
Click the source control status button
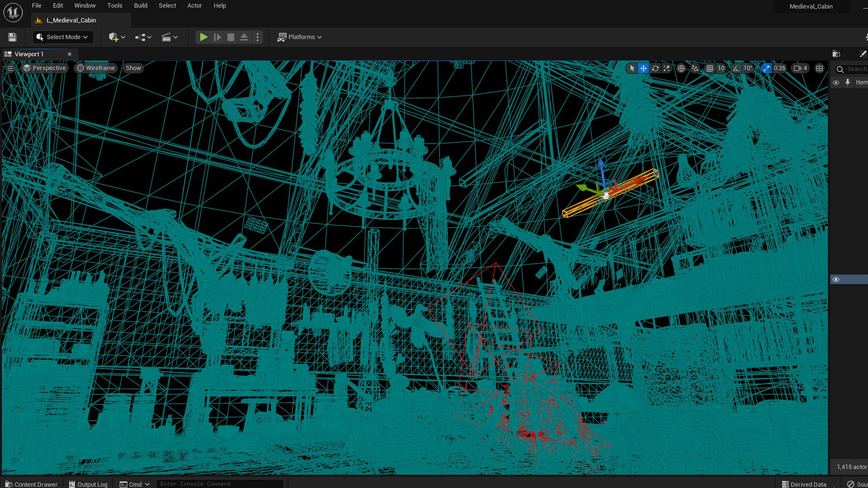pyautogui.click(x=857, y=484)
